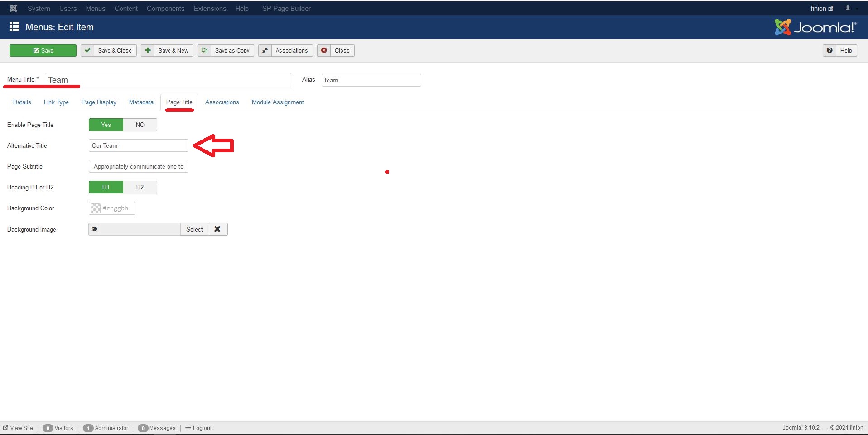Open the Content menu

[126, 9]
